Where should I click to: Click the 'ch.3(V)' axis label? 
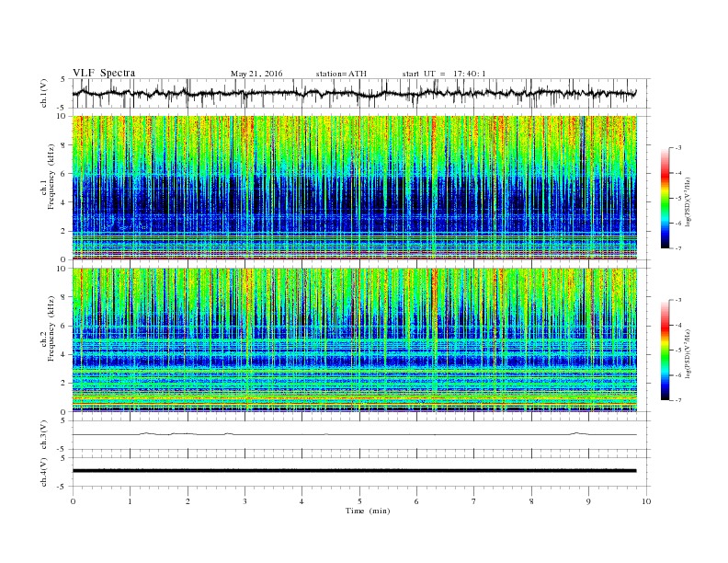pos(43,435)
